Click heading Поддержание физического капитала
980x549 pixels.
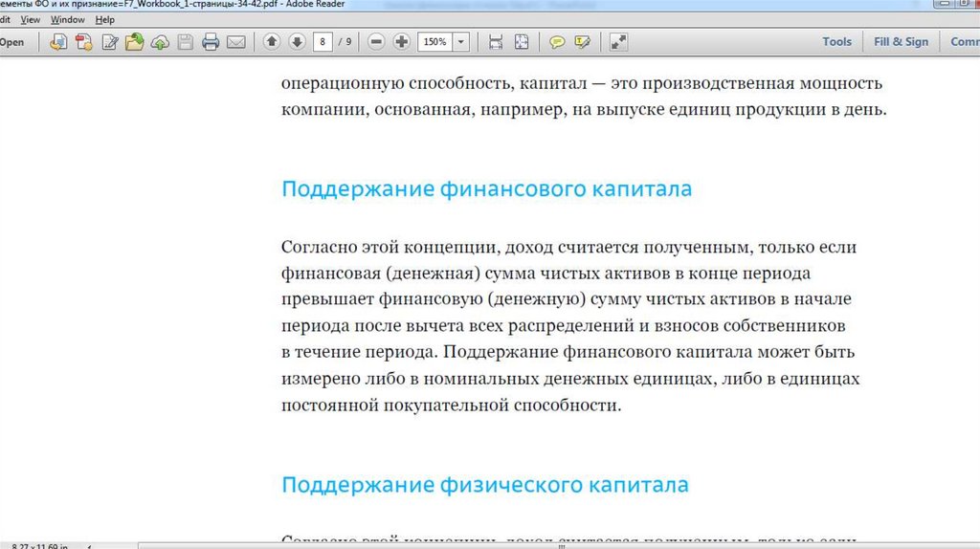(x=485, y=485)
